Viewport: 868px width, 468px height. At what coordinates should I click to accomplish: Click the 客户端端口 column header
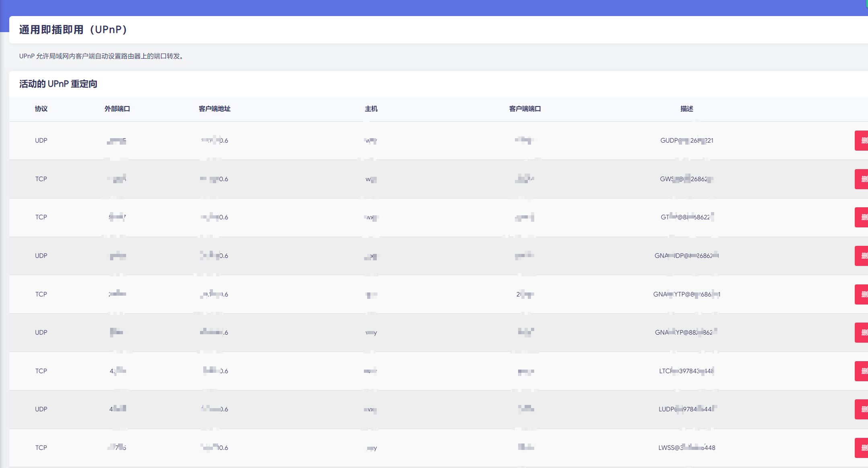tap(525, 109)
